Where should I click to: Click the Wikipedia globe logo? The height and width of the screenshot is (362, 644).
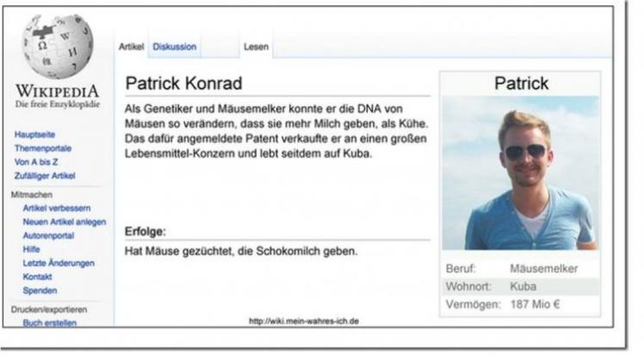(x=58, y=47)
